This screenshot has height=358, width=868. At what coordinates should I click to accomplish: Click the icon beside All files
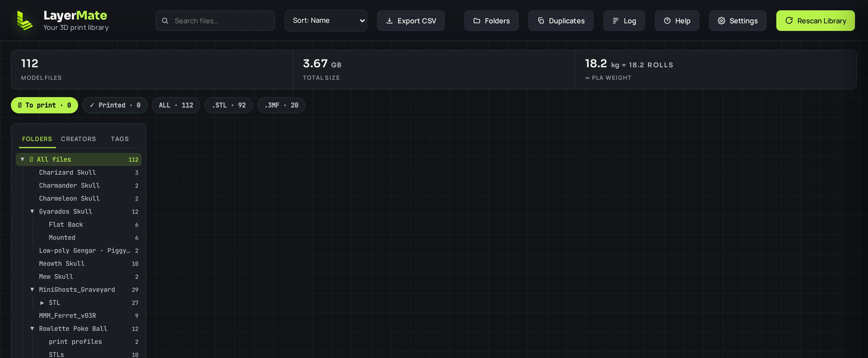click(31, 159)
